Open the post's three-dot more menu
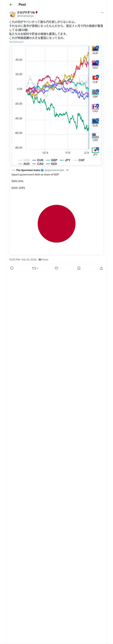 tap(102, 13)
